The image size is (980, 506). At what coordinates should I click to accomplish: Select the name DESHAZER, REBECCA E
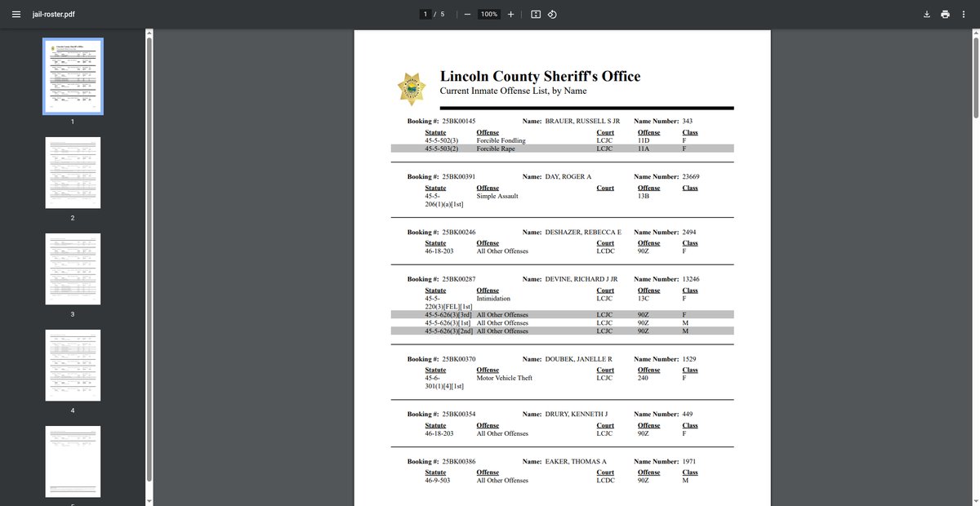tap(583, 232)
